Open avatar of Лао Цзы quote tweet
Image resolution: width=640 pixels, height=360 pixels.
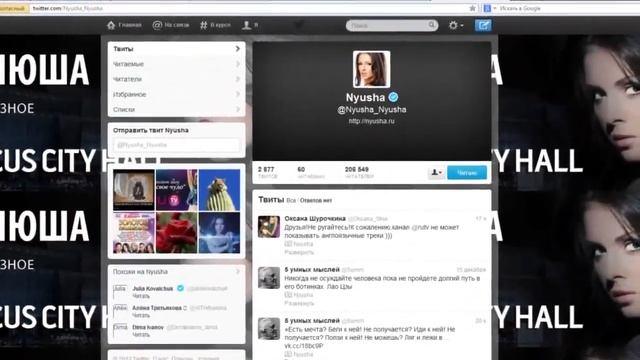tap(269, 278)
